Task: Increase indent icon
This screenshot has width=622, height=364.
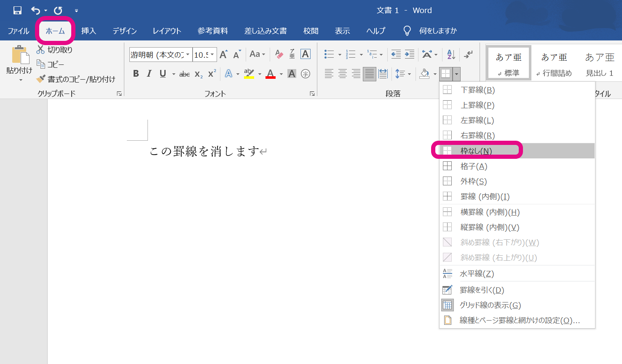Action: (x=410, y=54)
